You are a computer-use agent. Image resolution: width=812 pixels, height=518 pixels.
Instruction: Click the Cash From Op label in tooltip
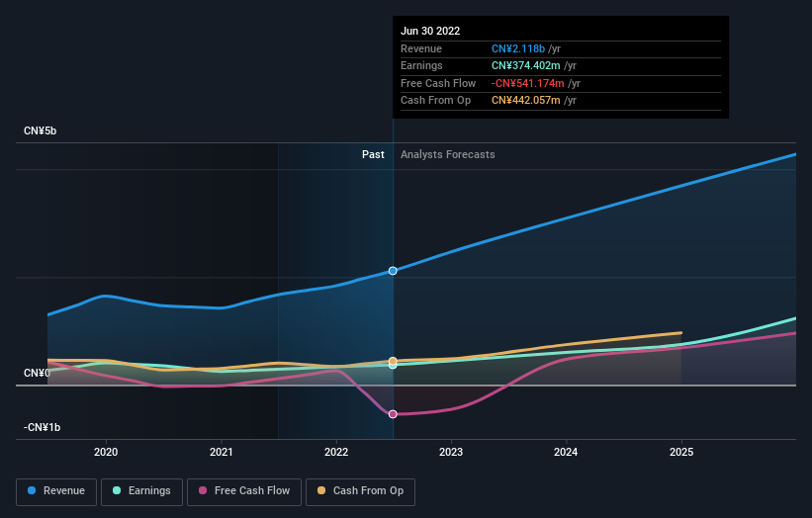coord(435,101)
